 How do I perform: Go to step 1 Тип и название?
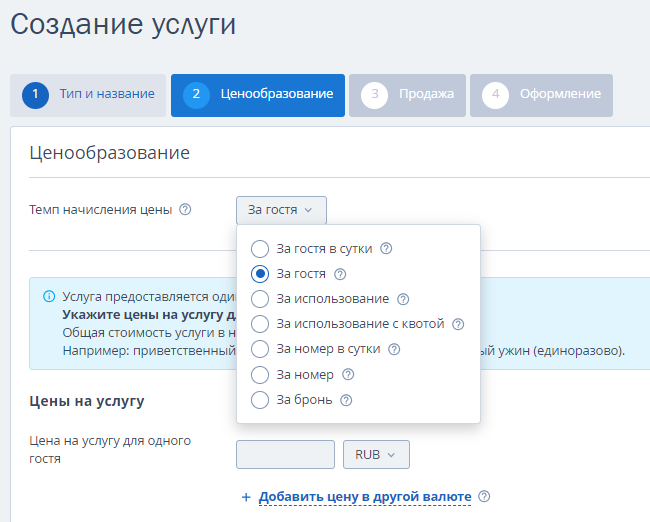88,95
